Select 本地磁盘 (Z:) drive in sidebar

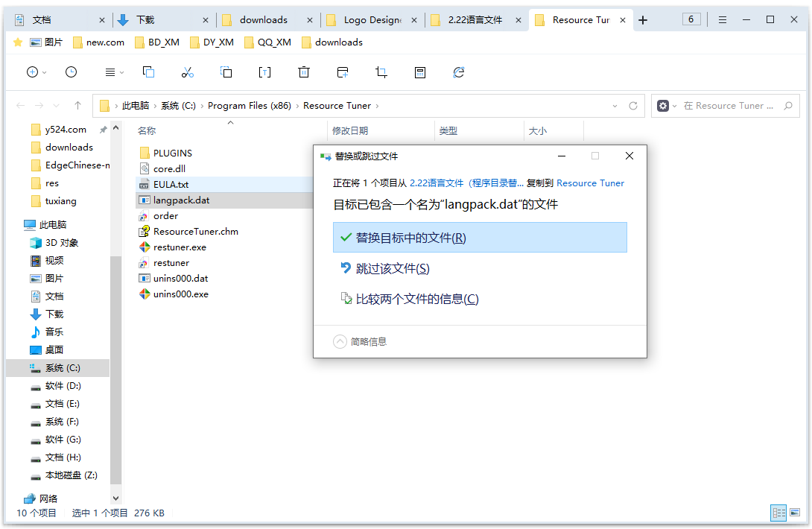pyautogui.click(x=64, y=475)
